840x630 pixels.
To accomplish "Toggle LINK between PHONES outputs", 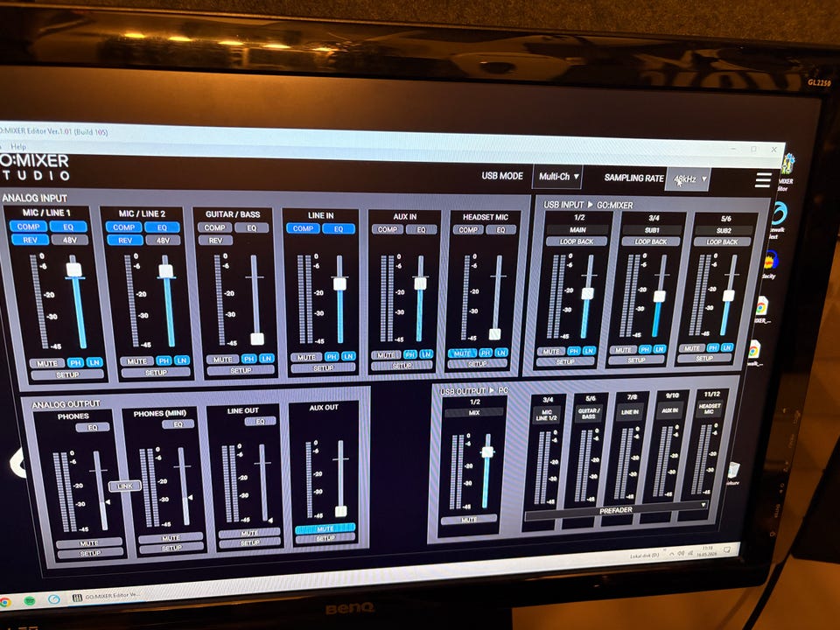I will click(125, 486).
